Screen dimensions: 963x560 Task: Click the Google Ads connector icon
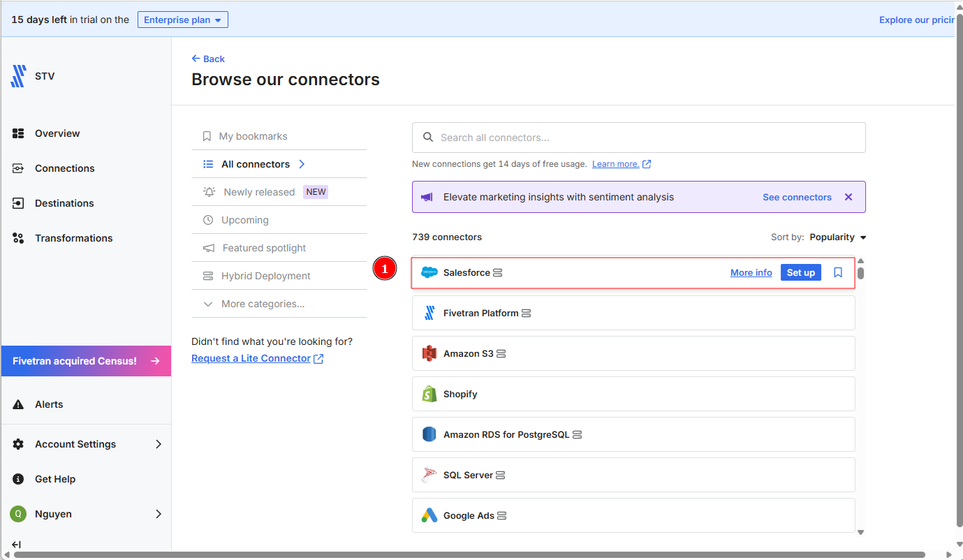[429, 515]
